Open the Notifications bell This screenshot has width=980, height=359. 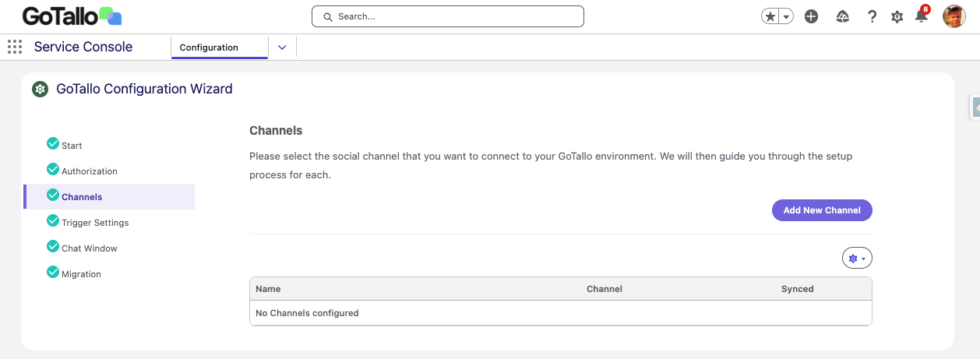point(922,16)
